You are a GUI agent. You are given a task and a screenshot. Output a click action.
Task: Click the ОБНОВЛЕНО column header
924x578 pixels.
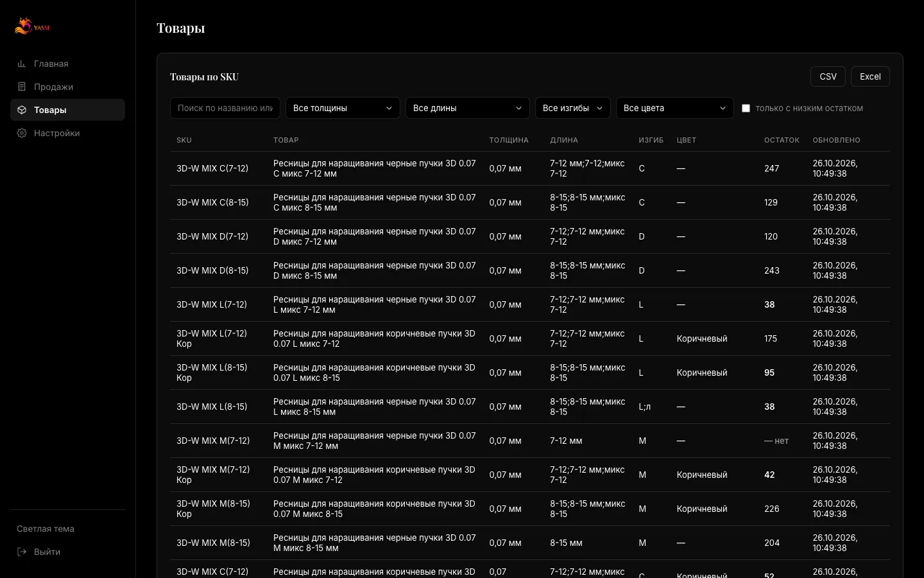click(836, 140)
